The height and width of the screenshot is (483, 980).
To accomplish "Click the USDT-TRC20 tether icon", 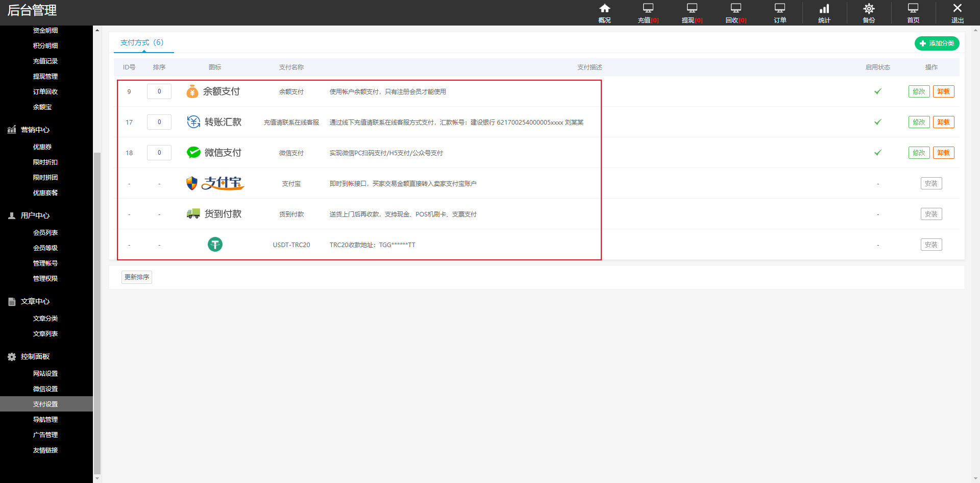I will [x=215, y=245].
